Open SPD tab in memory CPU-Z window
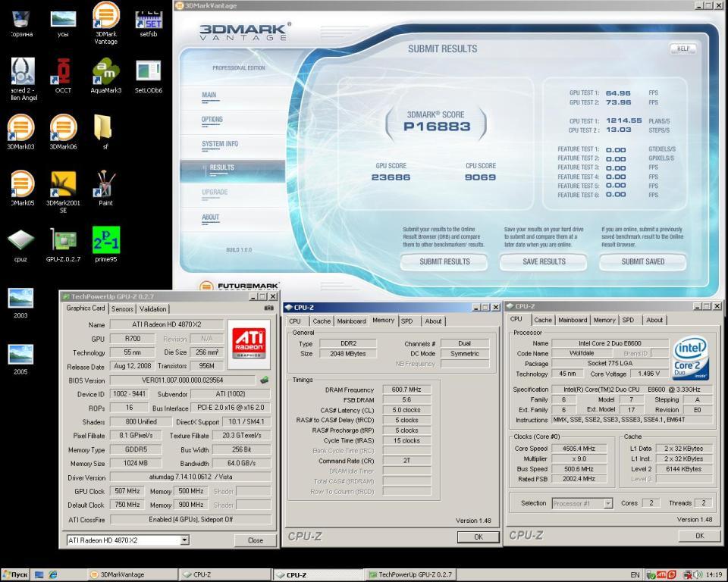Viewport: 728px width, 582px height. tap(407, 321)
